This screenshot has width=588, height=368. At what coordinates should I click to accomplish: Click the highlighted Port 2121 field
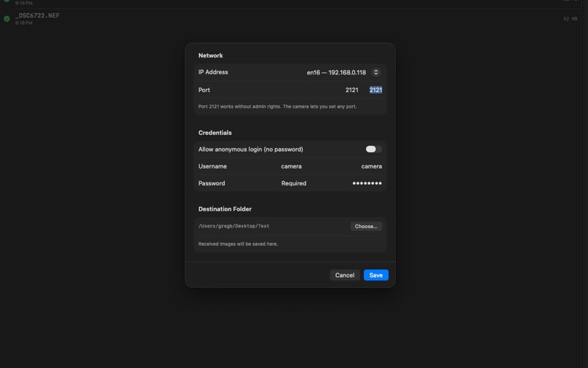click(x=376, y=90)
